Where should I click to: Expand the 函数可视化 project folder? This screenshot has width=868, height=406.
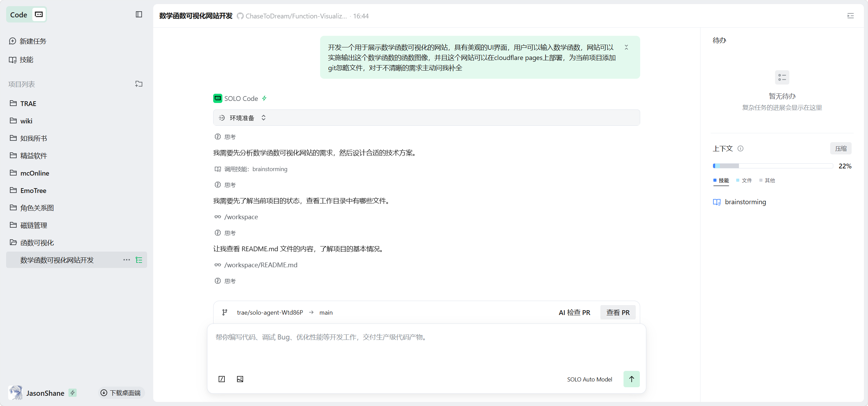[x=37, y=243]
